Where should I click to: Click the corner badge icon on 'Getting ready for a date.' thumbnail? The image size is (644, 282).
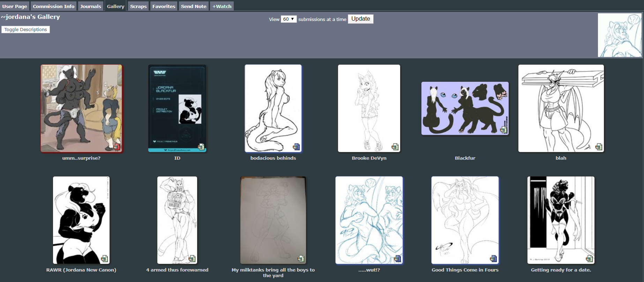coord(589,259)
